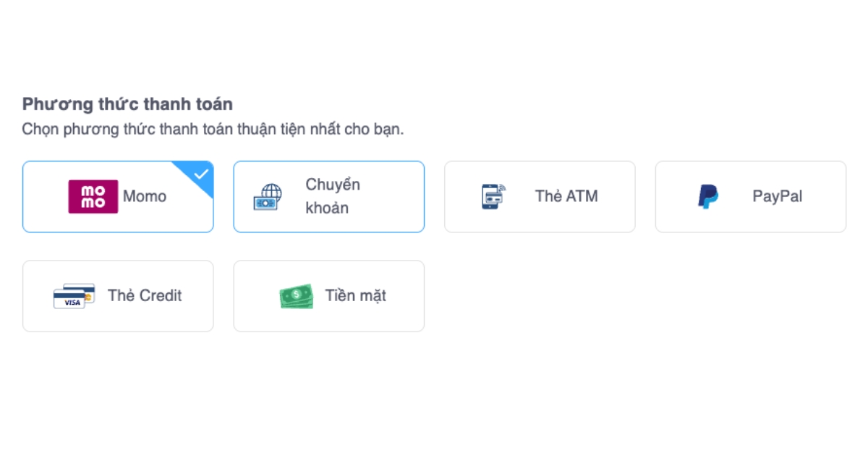Select the Visa card icon for Thẻ Credit
The width and height of the screenshot is (868, 456).
coord(73,295)
